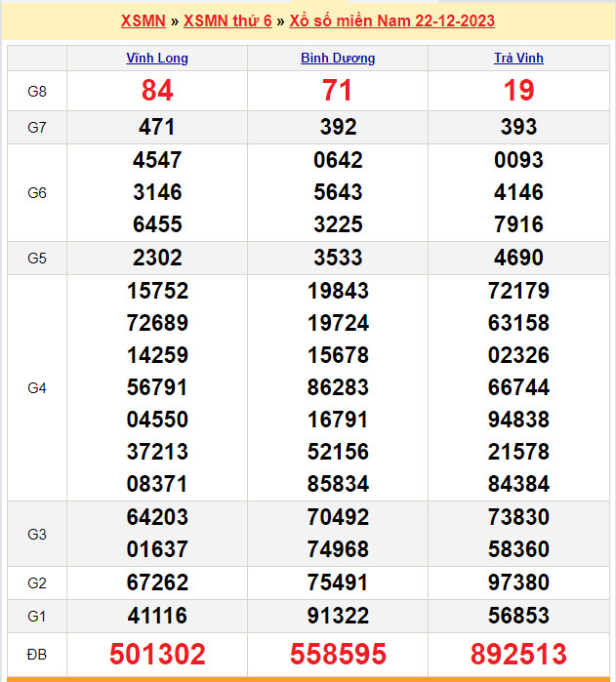Open Xổ số miền Nam 22-12-2023 link
This screenshot has width=616, height=682.
pyautogui.click(x=391, y=20)
